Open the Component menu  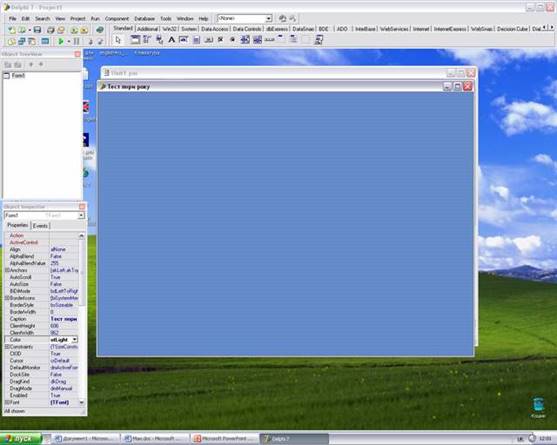117,18
